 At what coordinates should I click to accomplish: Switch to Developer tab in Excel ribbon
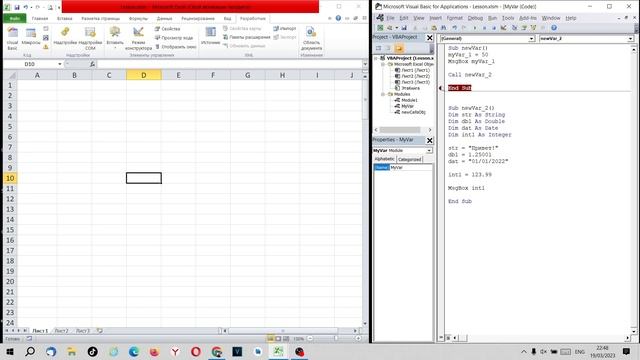pyautogui.click(x=253, y=18)
